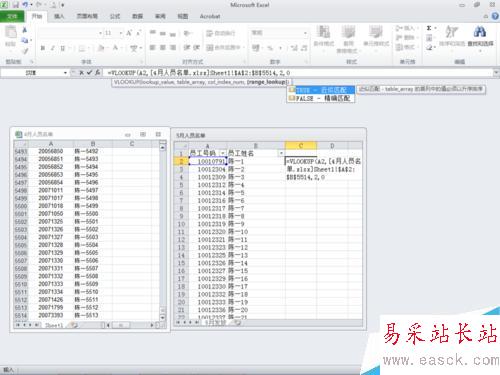500x375 pixels.
Task: Switch to the Insert ribbon tab
Action: [x=59, y=16]
